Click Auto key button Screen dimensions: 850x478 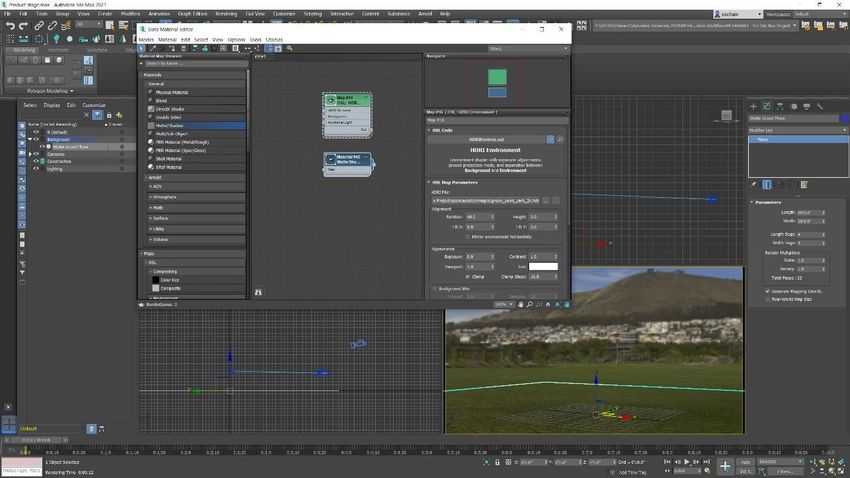coord(746,462)
